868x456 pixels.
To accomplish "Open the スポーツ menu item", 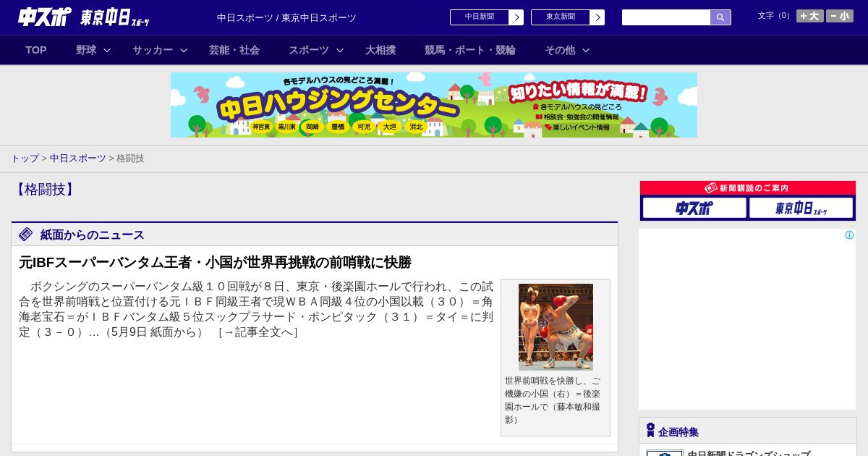I will coord(309,50).
